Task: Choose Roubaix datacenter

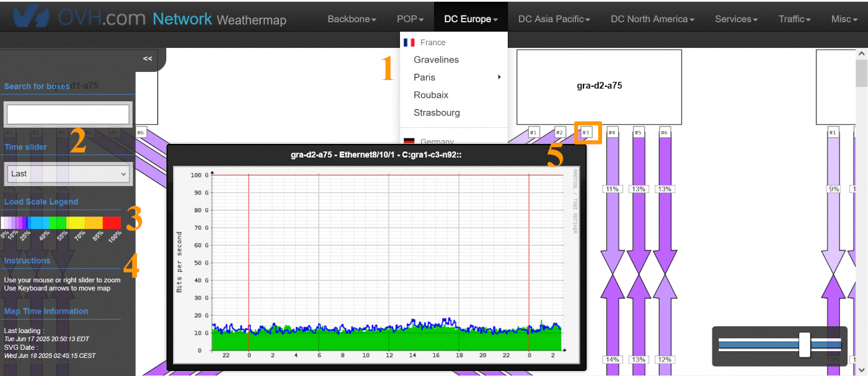Action: 431,95
